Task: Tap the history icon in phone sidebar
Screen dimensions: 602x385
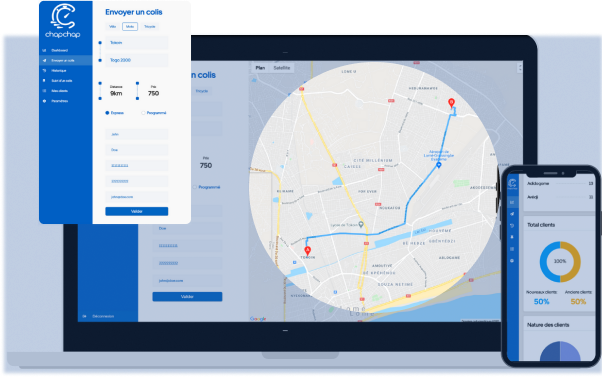Action: click(x=512, y=226)
